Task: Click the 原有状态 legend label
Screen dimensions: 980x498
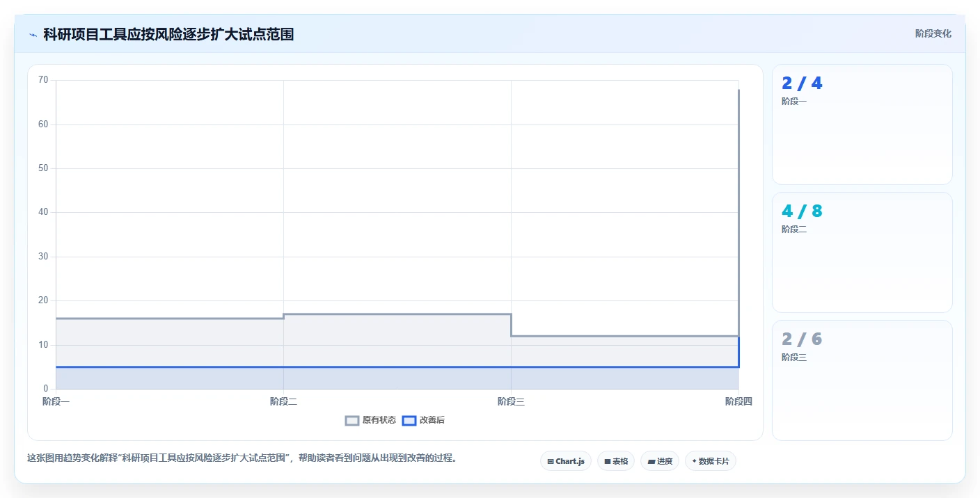Action: pos(379,420)
